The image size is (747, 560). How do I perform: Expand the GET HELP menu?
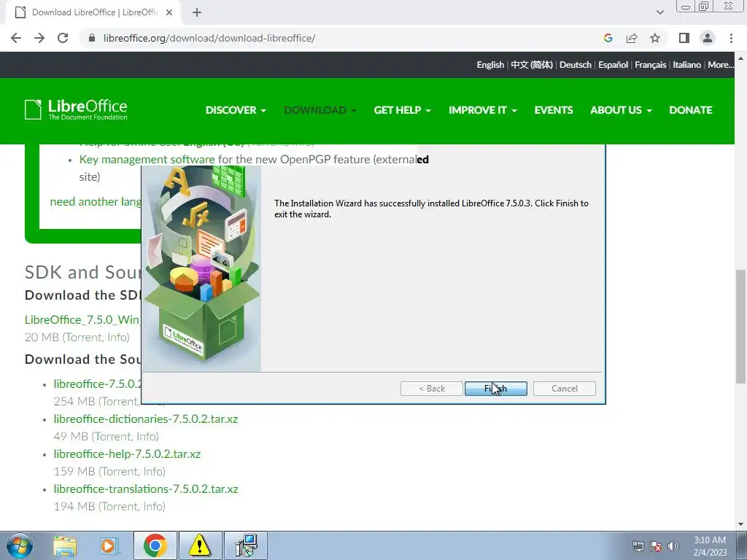tap(402, 110)
